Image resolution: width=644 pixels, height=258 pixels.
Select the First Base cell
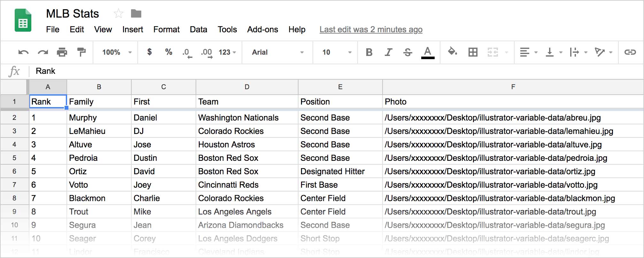click(340, 185)
